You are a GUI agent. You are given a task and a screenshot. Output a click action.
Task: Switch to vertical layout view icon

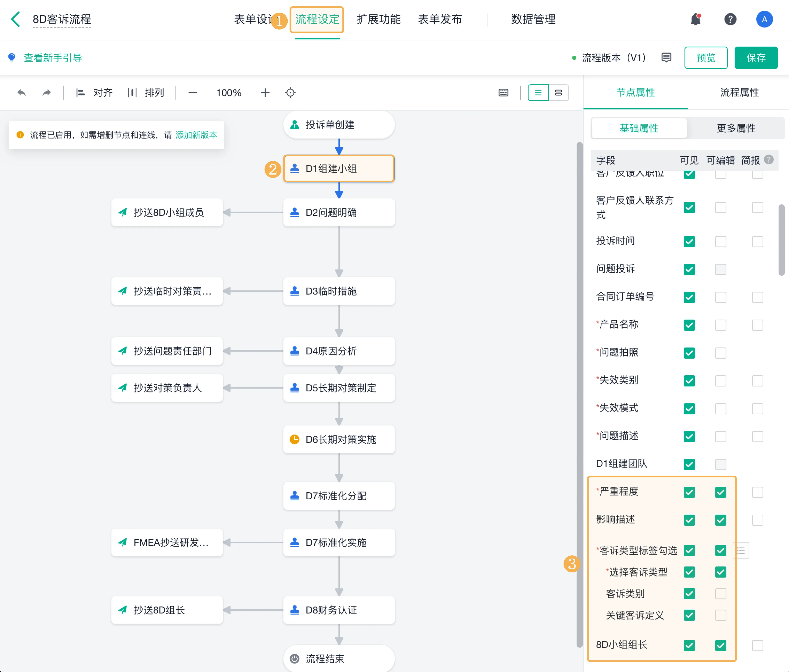click(538, 93)
